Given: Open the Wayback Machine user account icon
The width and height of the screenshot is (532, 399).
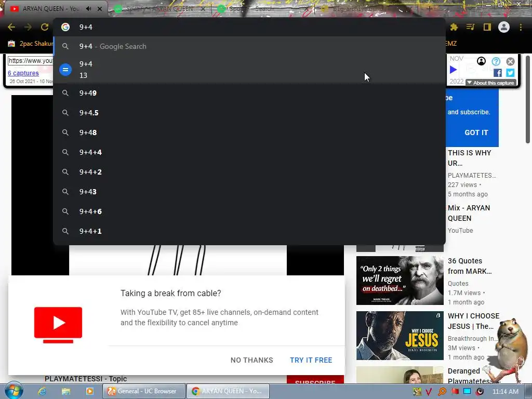Looking at the screenshot, I should (x=481, y=61).
